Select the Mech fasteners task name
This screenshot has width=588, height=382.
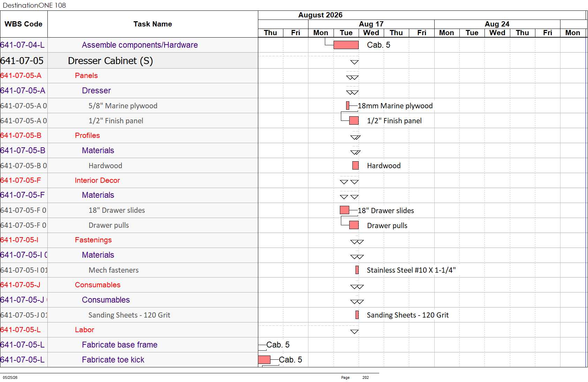[x=114, y=270]
